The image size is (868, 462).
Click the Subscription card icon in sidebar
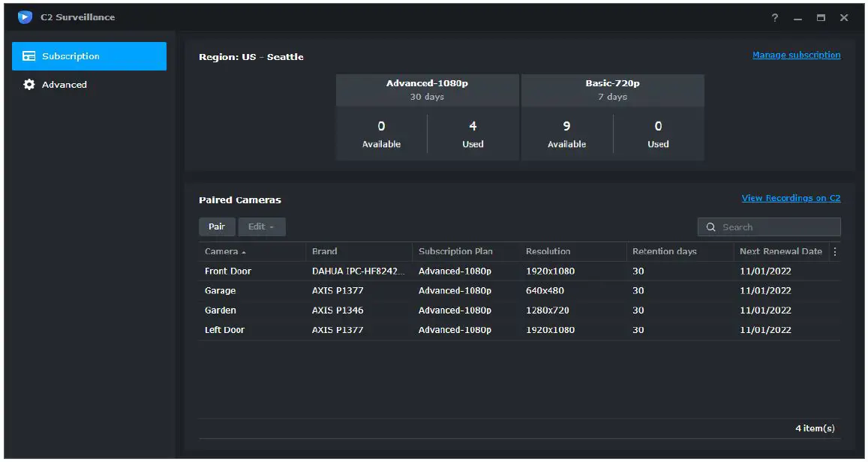coord(29,56)
